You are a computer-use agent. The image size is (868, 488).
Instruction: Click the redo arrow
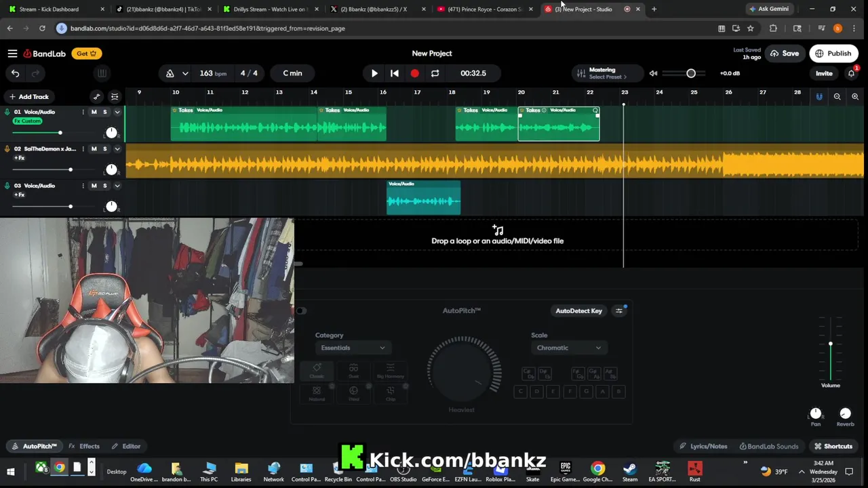(35, 73)
